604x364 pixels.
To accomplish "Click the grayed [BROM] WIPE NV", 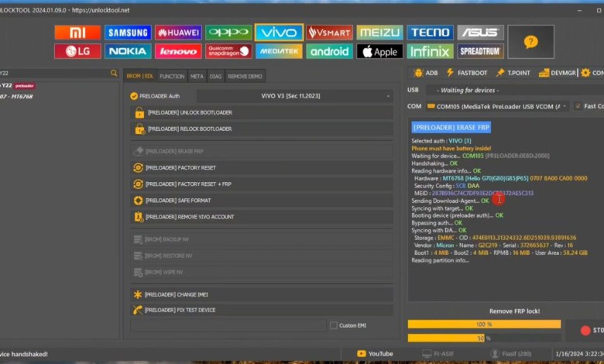I will pyautogui.click(x=262, y=273).
